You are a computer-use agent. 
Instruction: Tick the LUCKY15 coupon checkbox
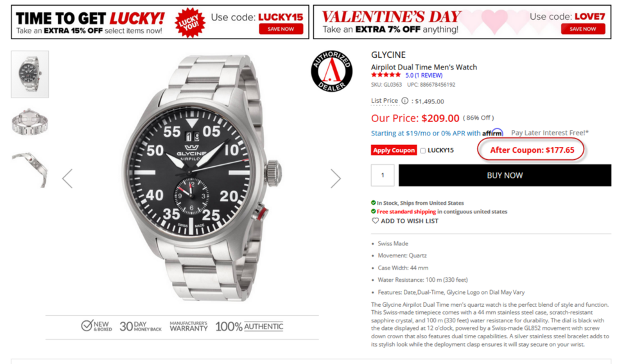pos(423,151)
